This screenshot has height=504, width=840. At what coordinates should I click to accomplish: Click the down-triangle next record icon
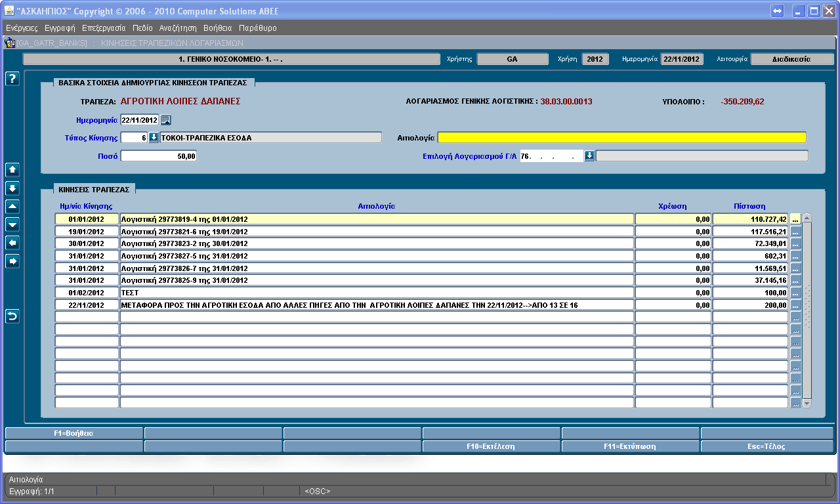coord(12,224)
